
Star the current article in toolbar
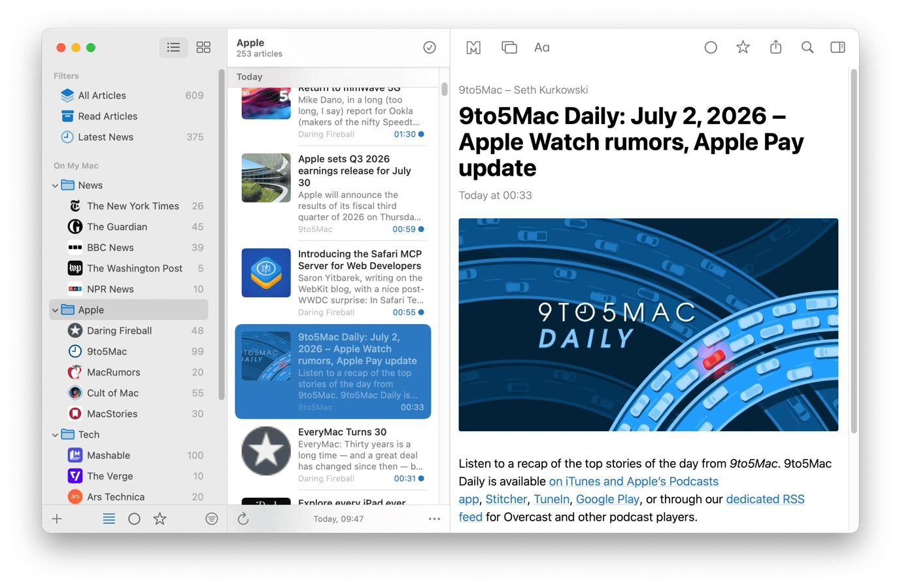[743, 47]
